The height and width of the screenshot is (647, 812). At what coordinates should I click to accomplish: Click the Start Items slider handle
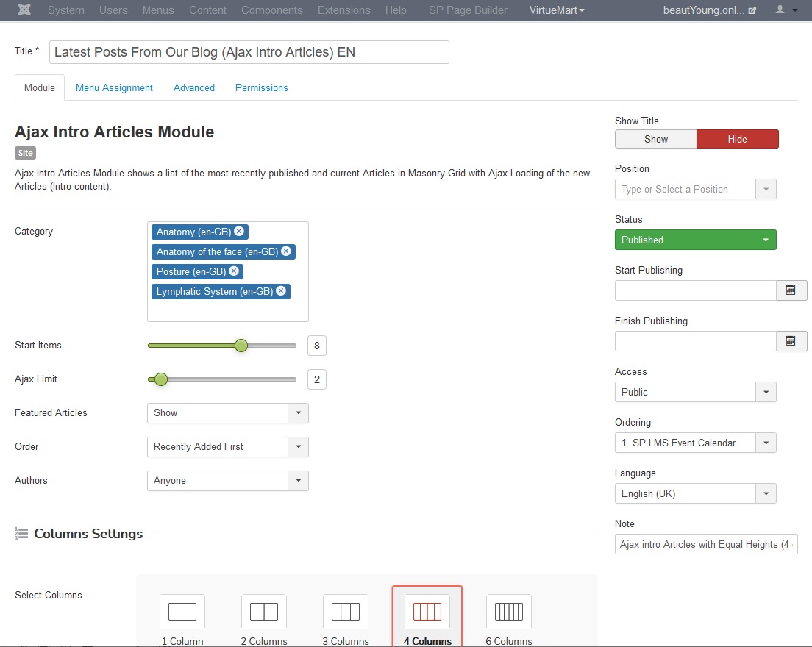[241, 346]
